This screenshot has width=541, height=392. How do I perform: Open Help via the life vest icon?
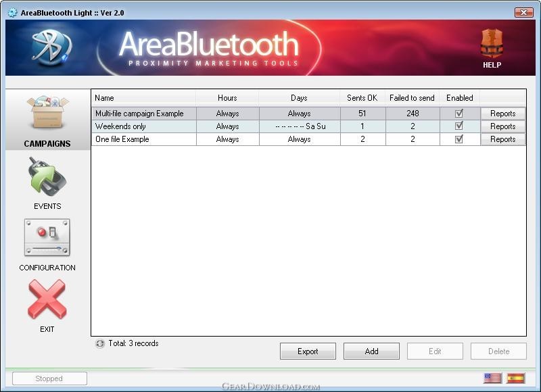point(492,44)
